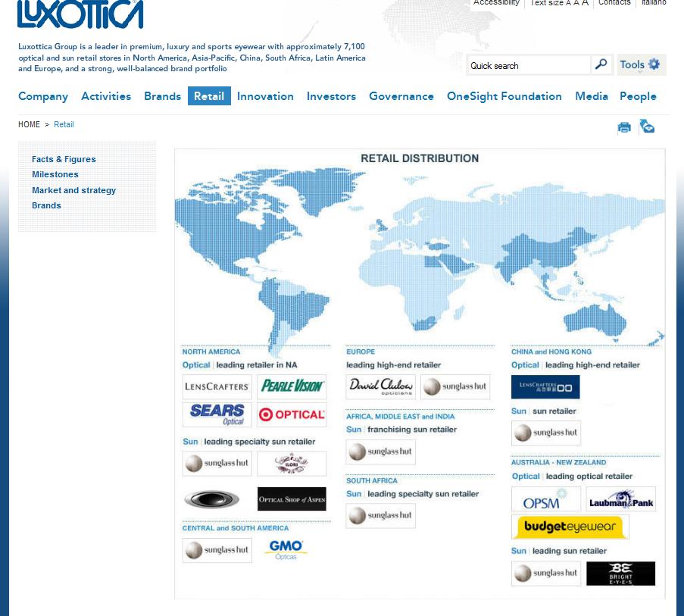Click the send-by-email icon near print

pyautogui.click(x=647, y=127)
